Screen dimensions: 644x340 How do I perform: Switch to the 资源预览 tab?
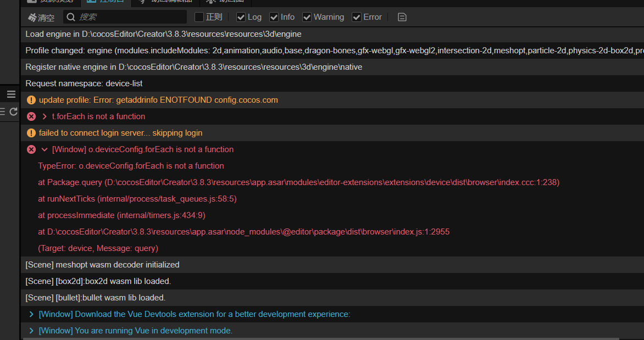pyautogui.click(x=55, y=2)
